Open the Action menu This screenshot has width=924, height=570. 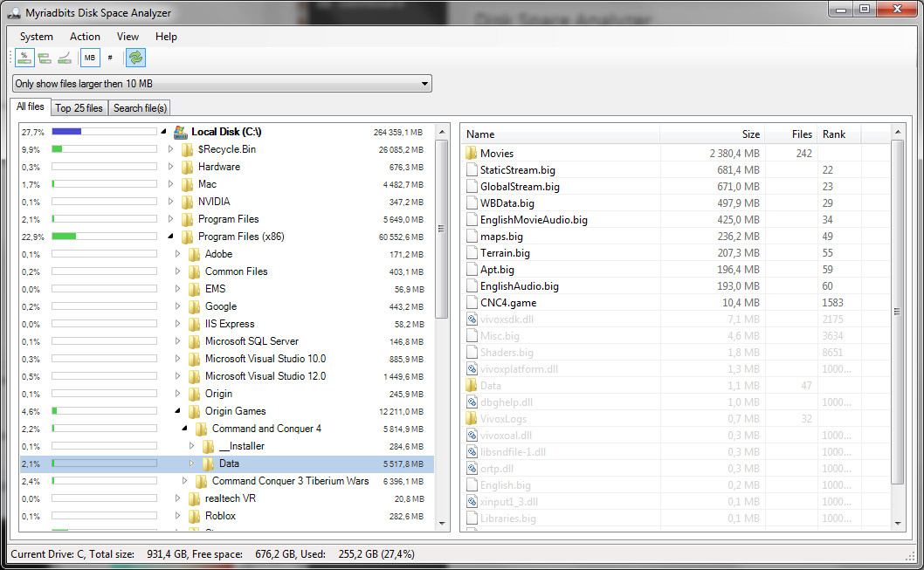click(85, 37)
